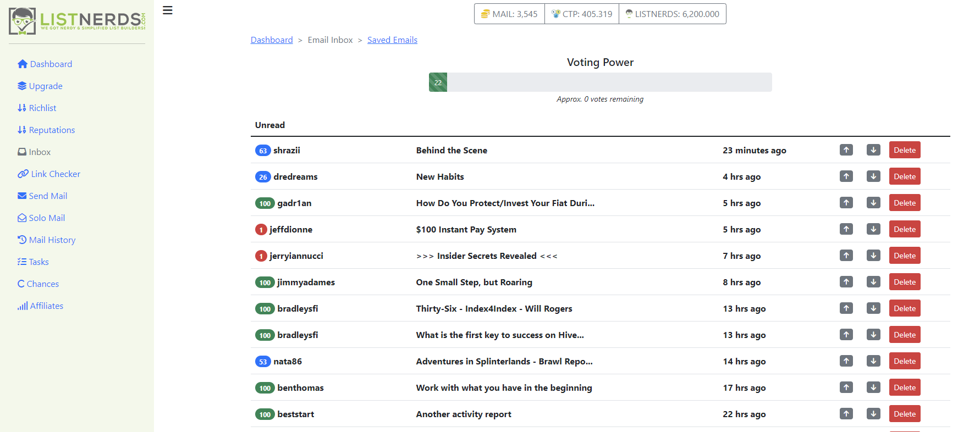Click reputation badge 1 beside jeffdionne
The image size is (980, 432).
click(261, 230)
